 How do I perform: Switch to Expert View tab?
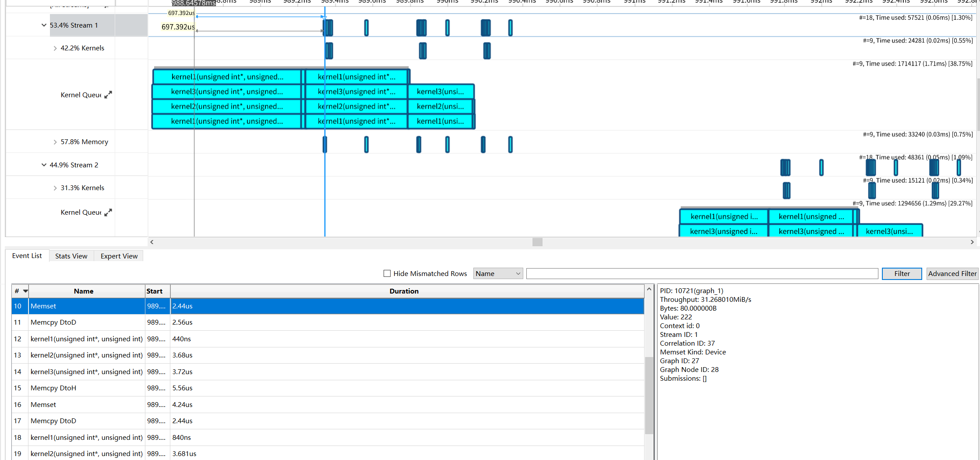pyautogui.click(x=119, y=256)
